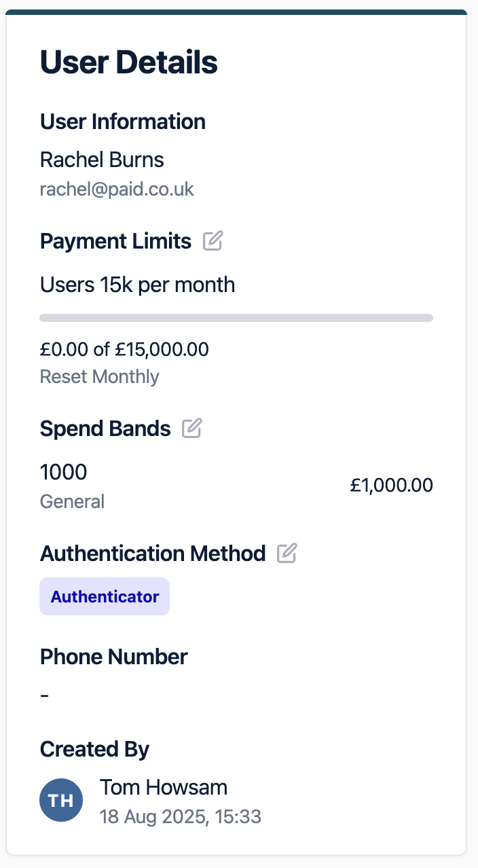Click the User Details heading

click(x=128, y=62)
